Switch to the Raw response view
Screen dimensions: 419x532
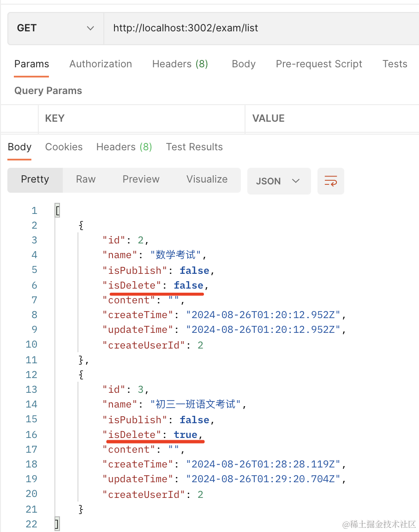(x=86, y=179)
